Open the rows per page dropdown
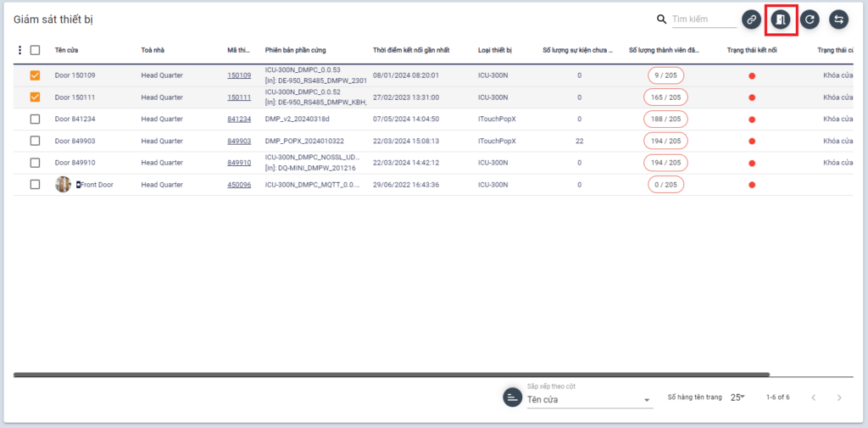 point(737,397)
